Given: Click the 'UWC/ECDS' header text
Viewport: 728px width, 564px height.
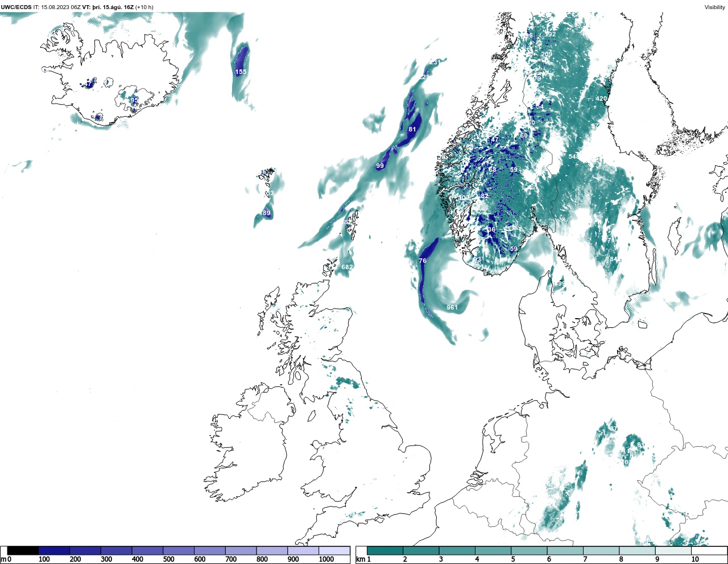Looking at the screenshot, I should [16, 7].
